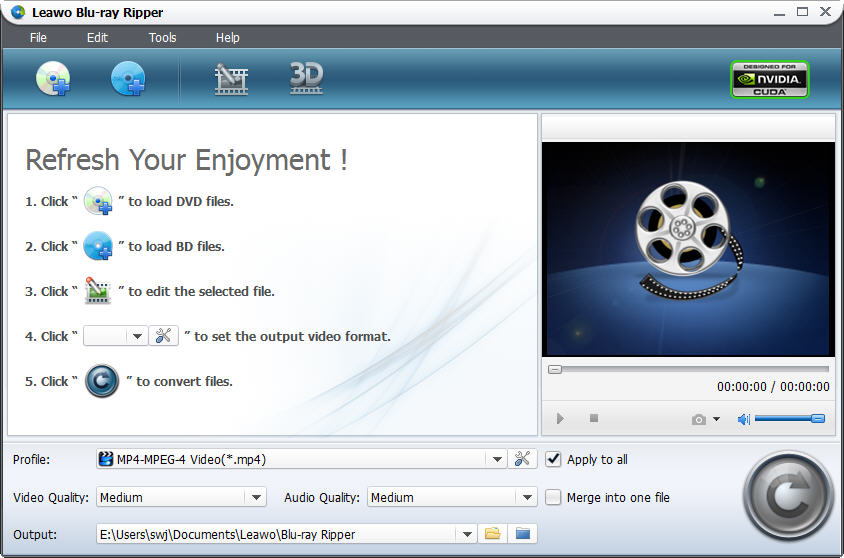Open the Audio Quality dropdown

(x=527, y=497)
